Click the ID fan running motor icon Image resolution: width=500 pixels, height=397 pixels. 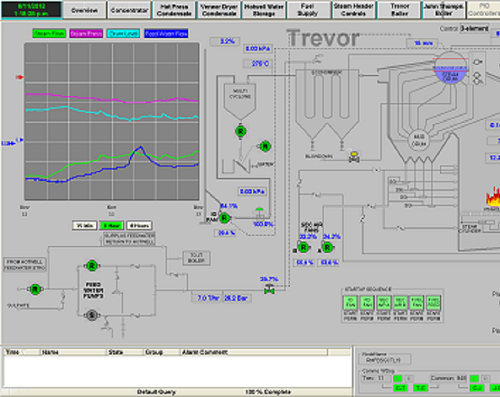coord(224,218)
